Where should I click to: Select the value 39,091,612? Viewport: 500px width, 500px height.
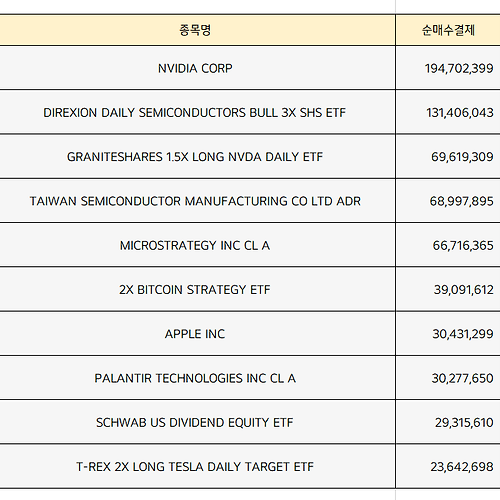tap(463, 290)
